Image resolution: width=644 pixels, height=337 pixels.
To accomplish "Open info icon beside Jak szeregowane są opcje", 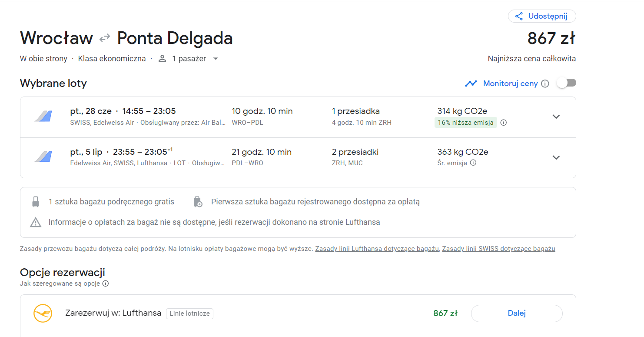I will pos(106,284).
